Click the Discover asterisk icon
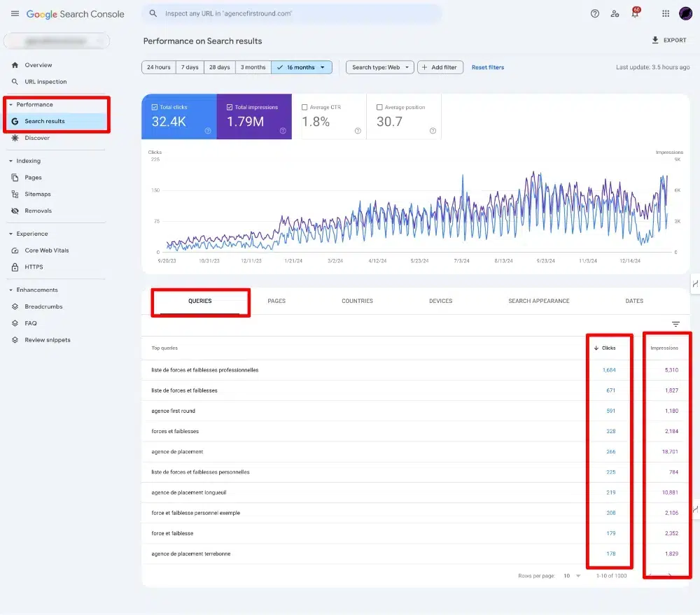The height and width of the screenshot is (615, 700). click(x=15, y=138)
